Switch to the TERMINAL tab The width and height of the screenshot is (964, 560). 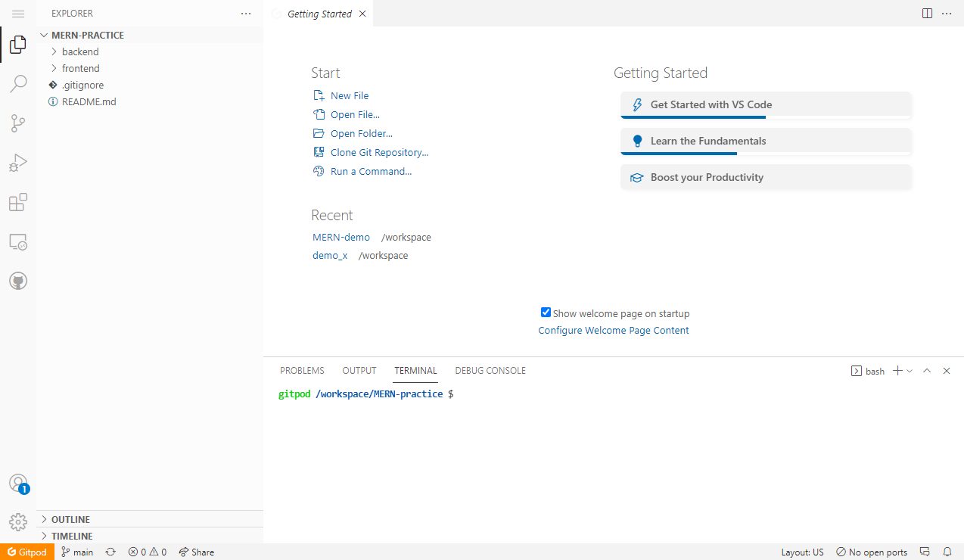pyautogui.click(x=415, y=371)
